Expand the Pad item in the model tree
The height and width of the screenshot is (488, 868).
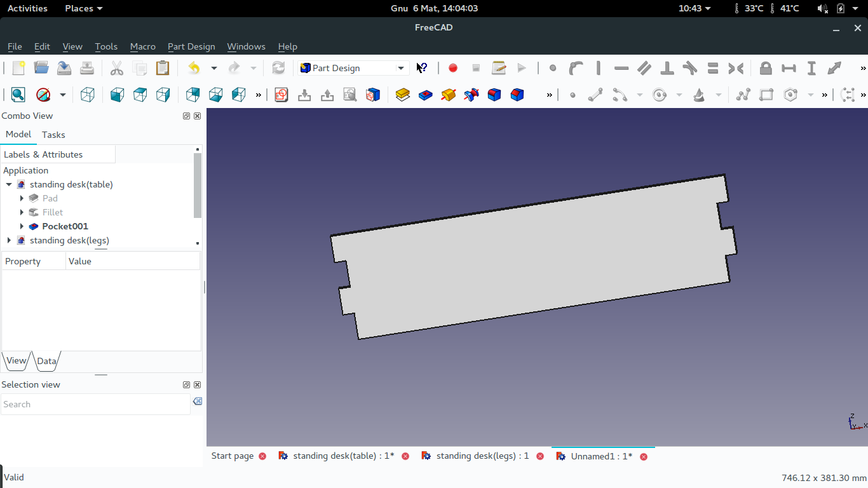click(x=22, y=198)
